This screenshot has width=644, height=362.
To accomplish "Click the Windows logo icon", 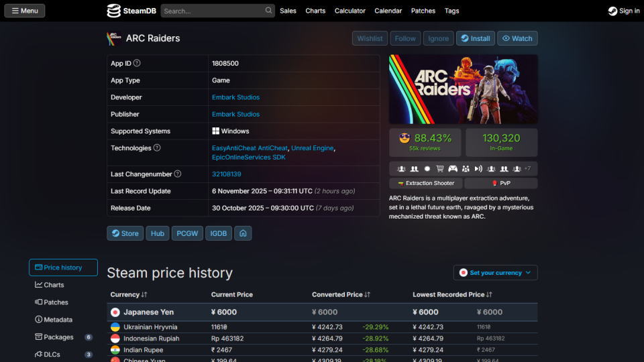I will click(215, 131).
